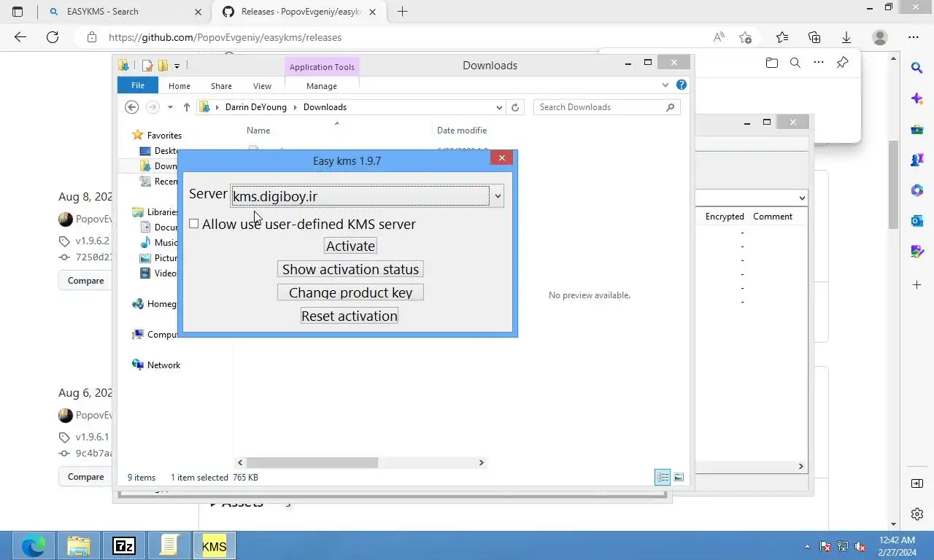Open downloads folder icon in Edge downloads panel

coord(772,63)
